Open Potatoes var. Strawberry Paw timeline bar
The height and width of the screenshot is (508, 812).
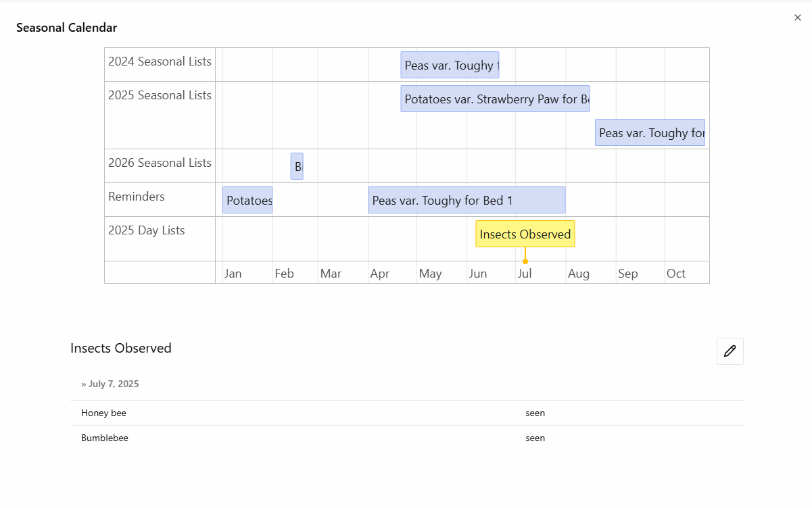[495, 99]
